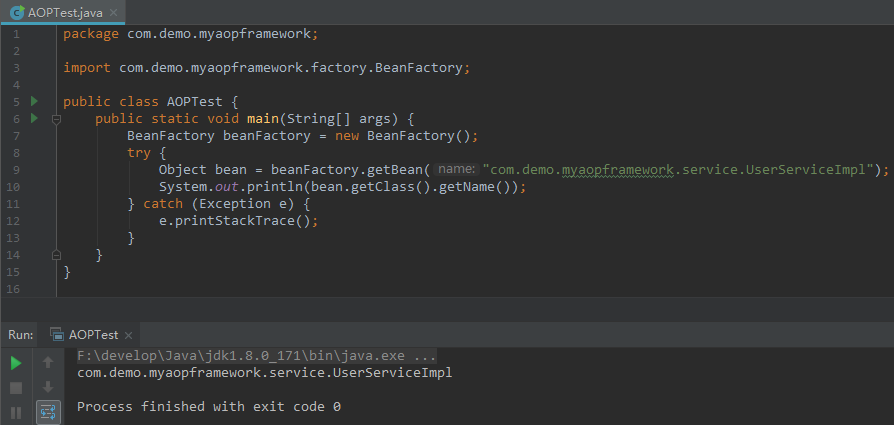Click 'e.printStackTrace()' on line 12
The width and height of the screenshot is (894, 425).
pyautogui.click(x=235, y=221)
